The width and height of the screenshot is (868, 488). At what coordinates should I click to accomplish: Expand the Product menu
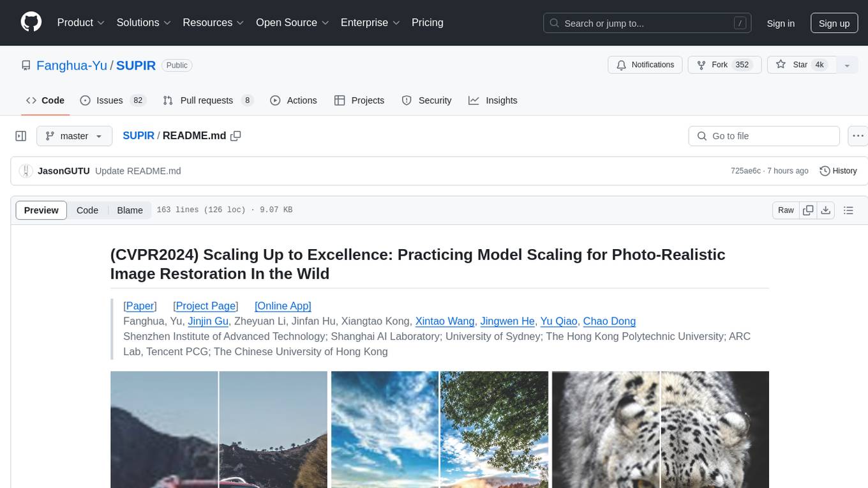point(81,22)
